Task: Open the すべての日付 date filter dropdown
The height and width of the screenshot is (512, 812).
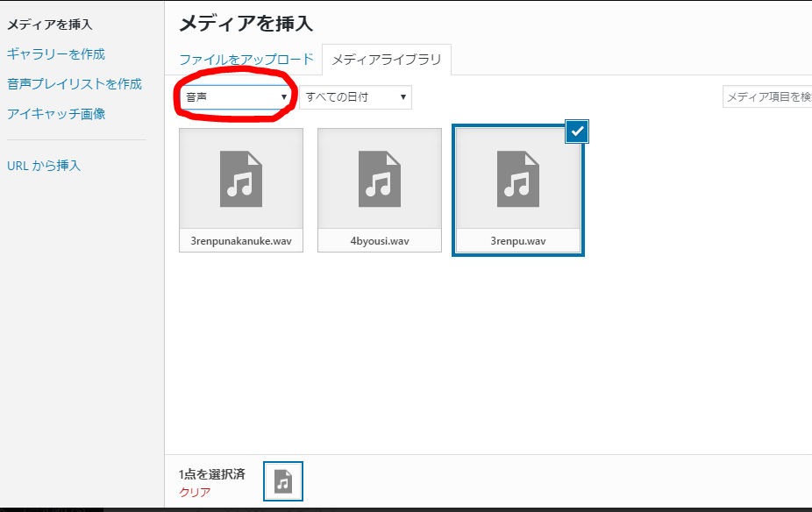Action: point(355,97)
